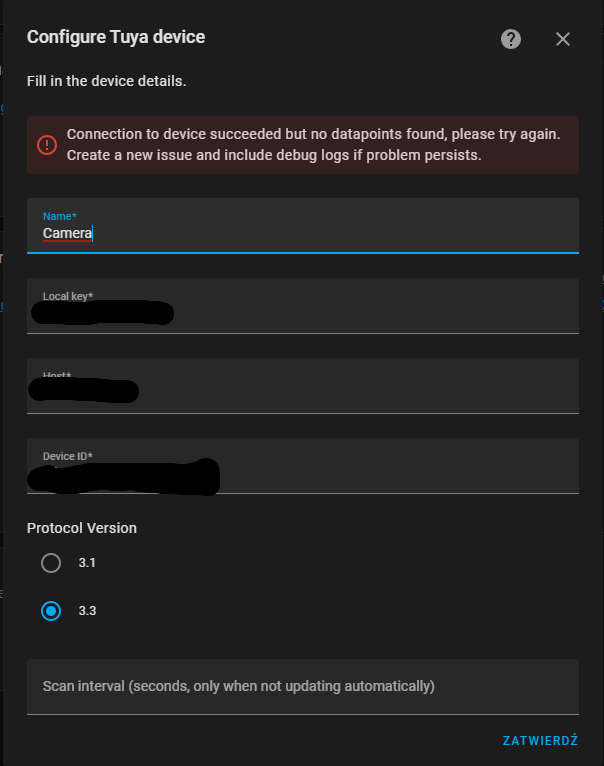
Task: Click the Protocol Version heading
Action: coord(82,528)
